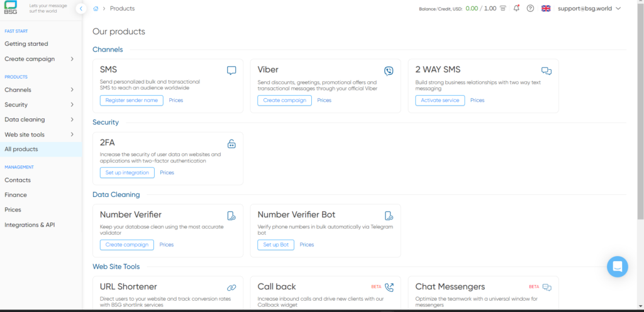The height and width of the screenshot is (312, 644).
Task: Expand the Data cleaning sidebar chevron
Action: [72, 120]
